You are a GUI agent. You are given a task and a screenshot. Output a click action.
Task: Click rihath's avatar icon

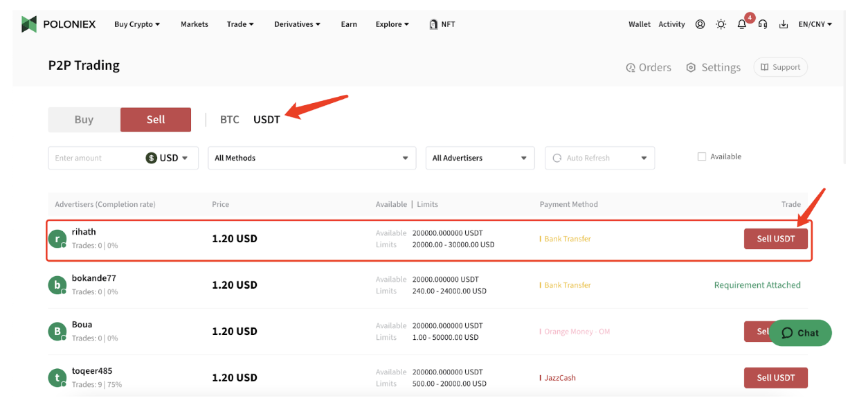[57, 239]
